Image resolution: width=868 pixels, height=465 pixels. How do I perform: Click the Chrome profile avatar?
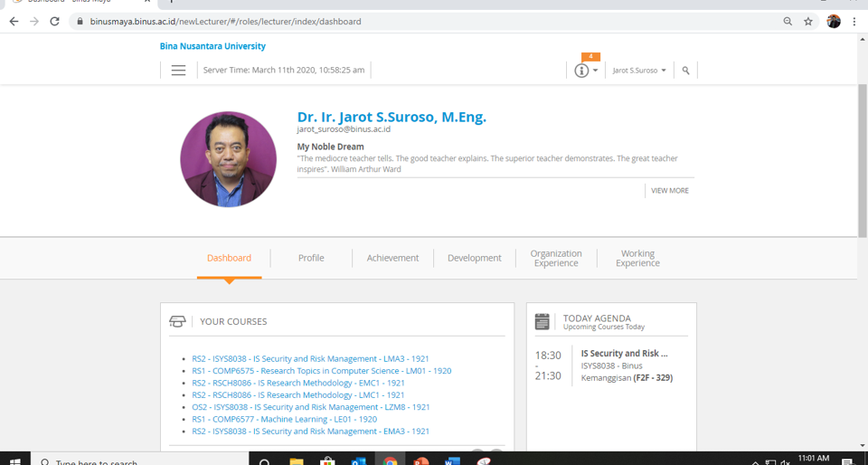(833, 22)
